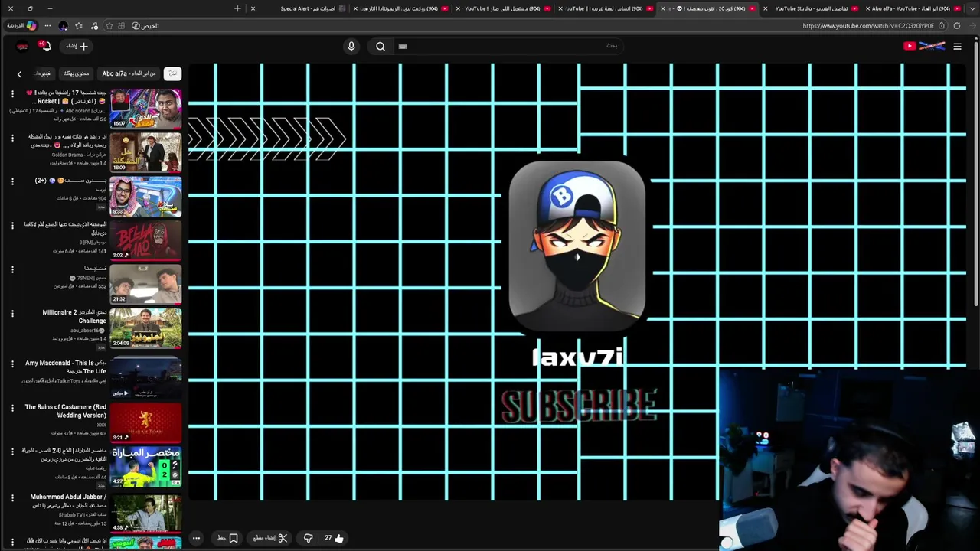Click the SUBSCRIBE text in video
The height and width of the screenshot is (551, 980).
(x=579, y=406)
